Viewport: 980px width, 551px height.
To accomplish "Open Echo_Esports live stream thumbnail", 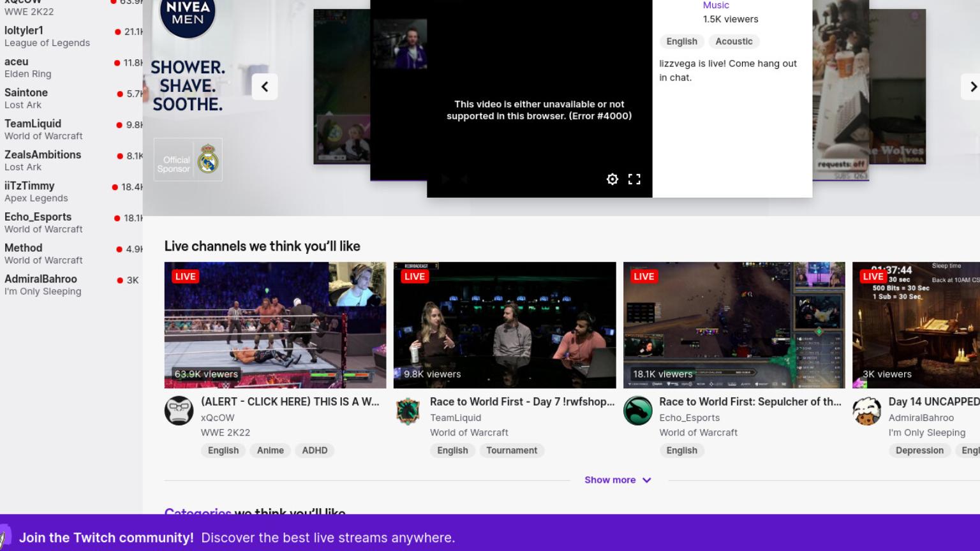I will pyautogui.click(x=734, y=325).
